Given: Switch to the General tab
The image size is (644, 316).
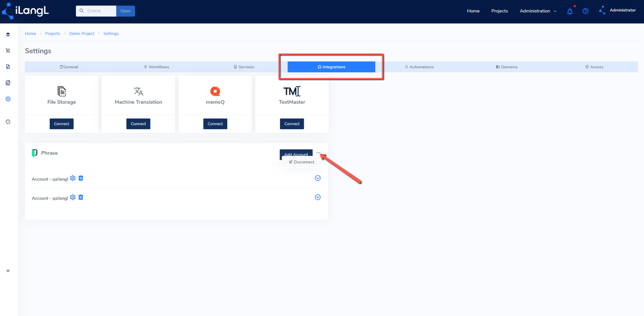Looking at the screenshot, I should [69, 67].
